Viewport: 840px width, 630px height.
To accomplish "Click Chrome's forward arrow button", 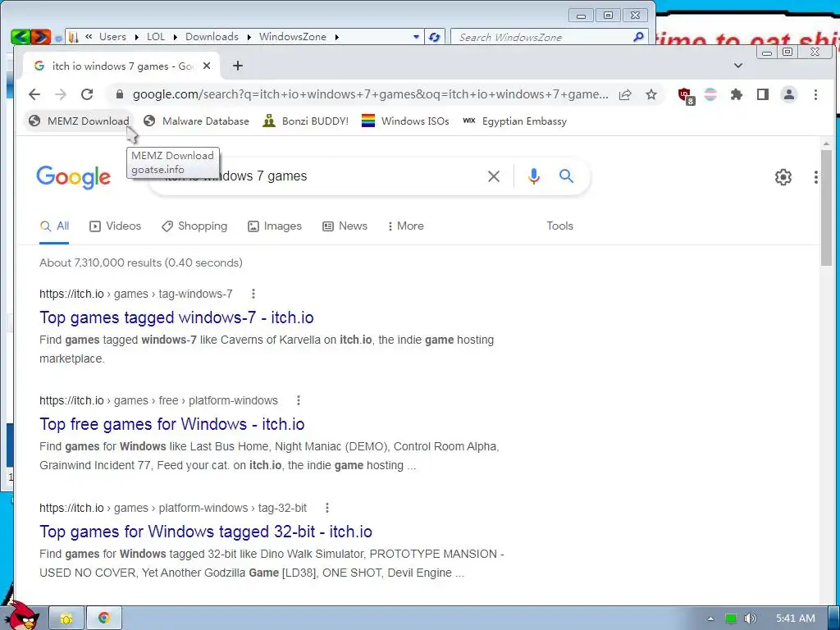I will click(x=61, y=95).
